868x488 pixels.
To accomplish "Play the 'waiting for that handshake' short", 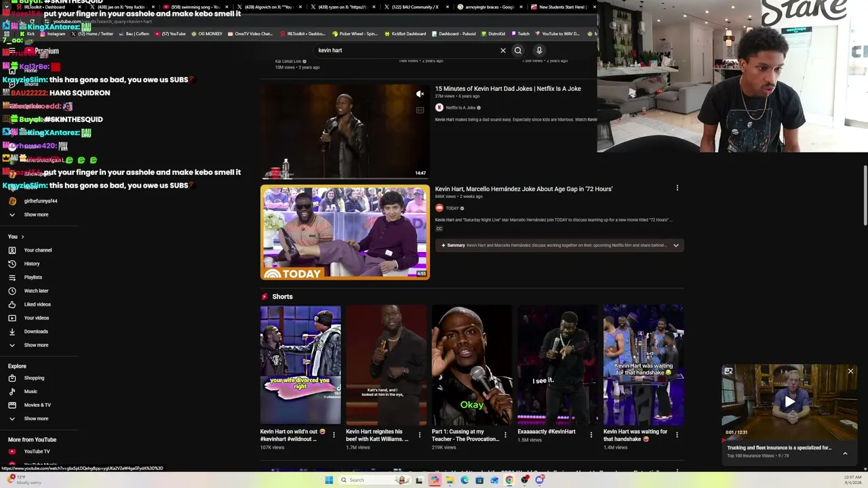I will [644, 365].
